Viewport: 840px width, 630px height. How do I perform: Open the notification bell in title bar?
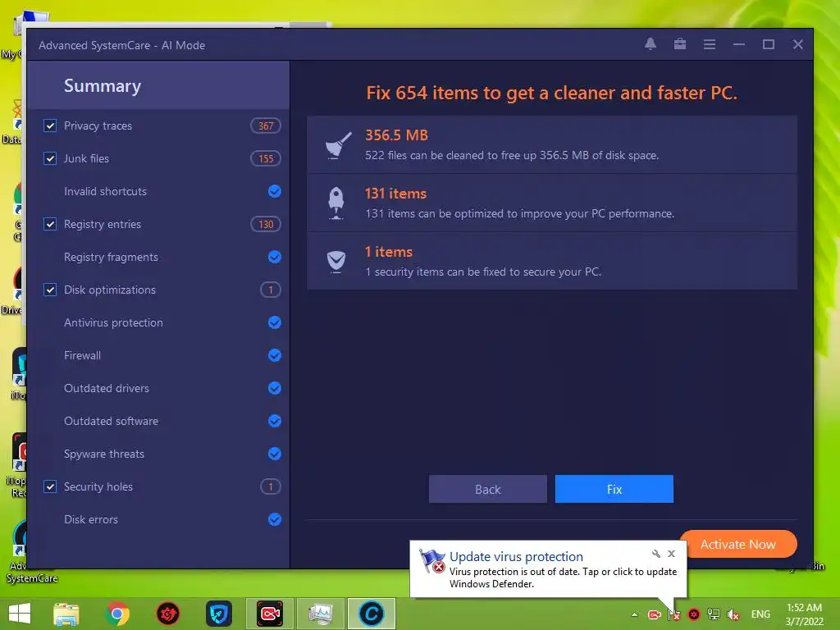(x=651, y=44)
